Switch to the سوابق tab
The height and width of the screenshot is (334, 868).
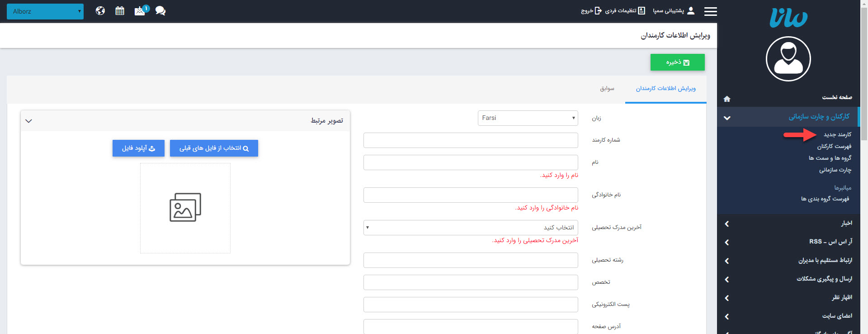(x=607, y=89)
